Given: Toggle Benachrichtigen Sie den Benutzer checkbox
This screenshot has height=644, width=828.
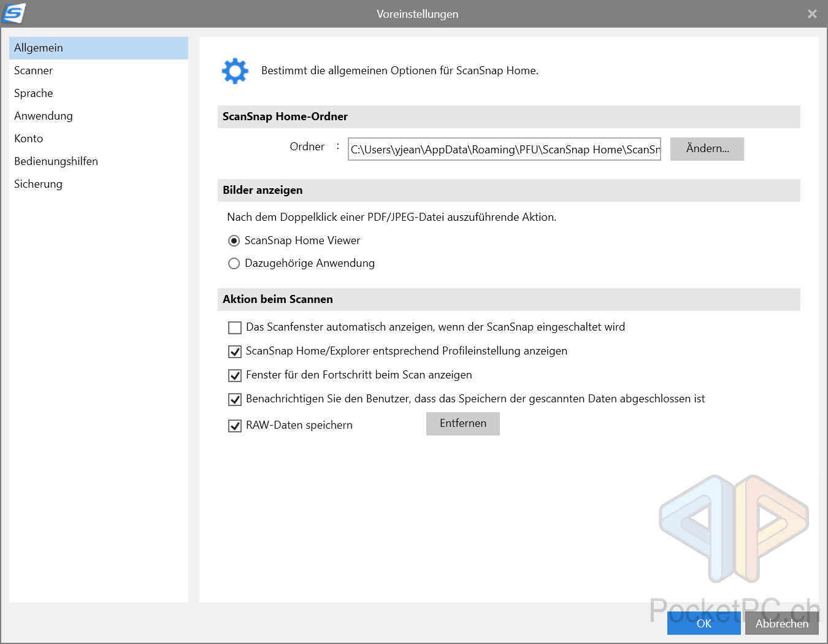Looking at the screenshot, I should (x=235, y=399).
